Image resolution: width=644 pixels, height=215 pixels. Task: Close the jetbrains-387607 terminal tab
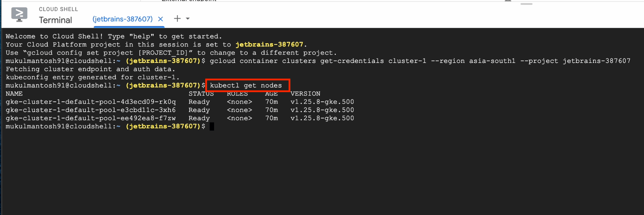[160, 19]
